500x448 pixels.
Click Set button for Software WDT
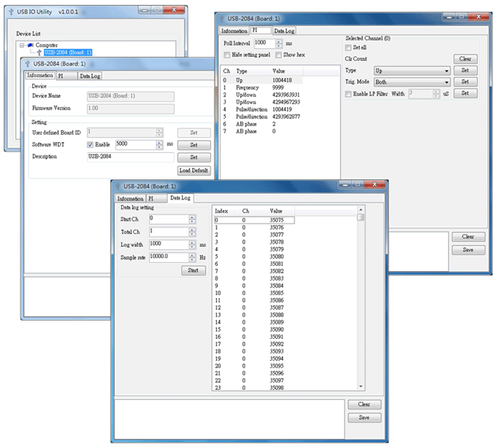[194, 145]
